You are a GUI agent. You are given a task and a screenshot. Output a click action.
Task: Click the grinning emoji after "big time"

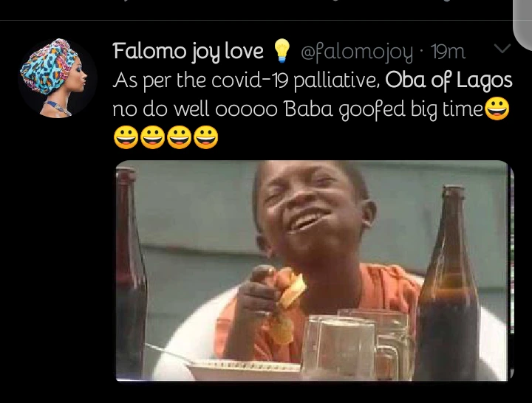(497, 110)
